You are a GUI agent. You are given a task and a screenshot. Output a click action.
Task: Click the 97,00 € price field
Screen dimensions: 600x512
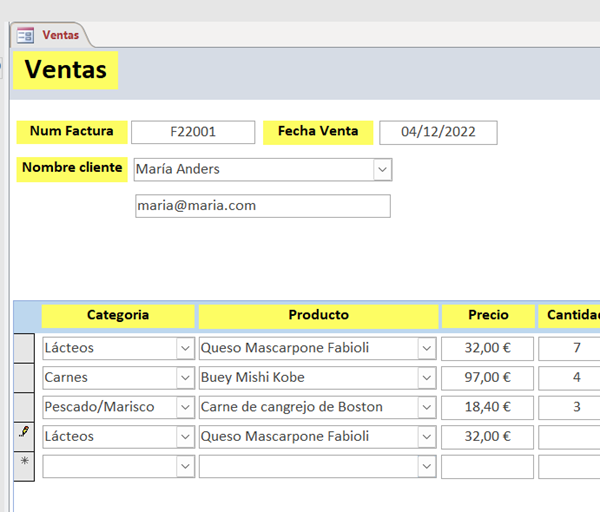click(488, 378)
